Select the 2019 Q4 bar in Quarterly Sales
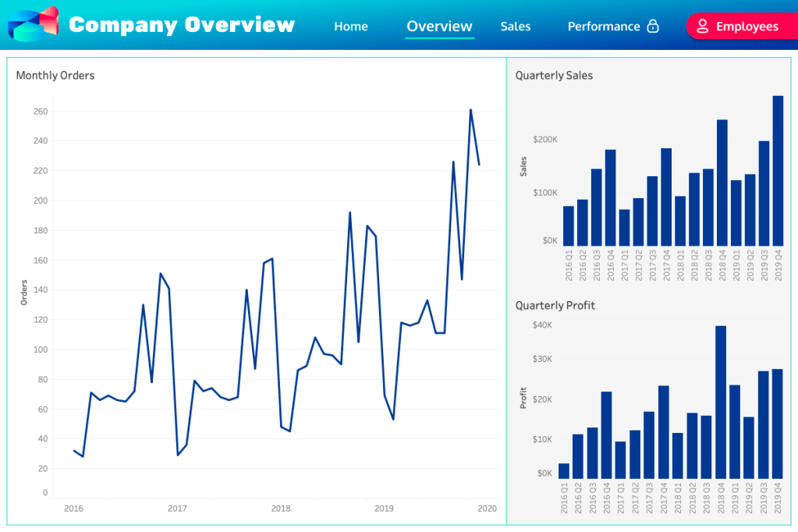Screen dimensions: 798x532 click(x=778, y=172)
